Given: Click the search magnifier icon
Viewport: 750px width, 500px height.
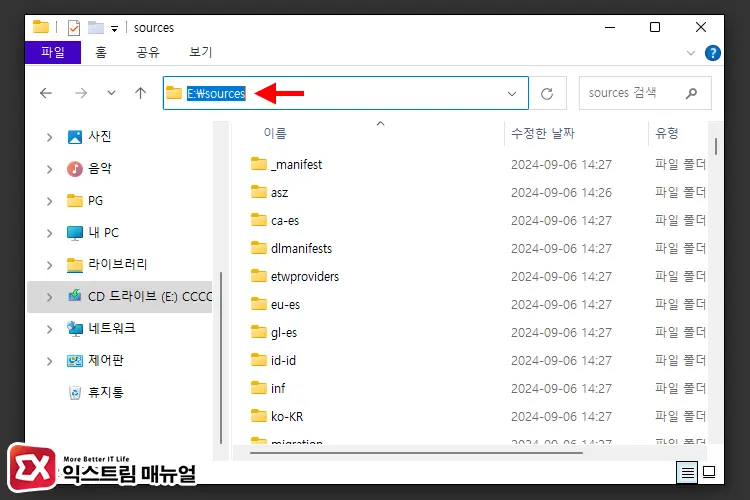Looking at the screenshot, I should [691, 93].
